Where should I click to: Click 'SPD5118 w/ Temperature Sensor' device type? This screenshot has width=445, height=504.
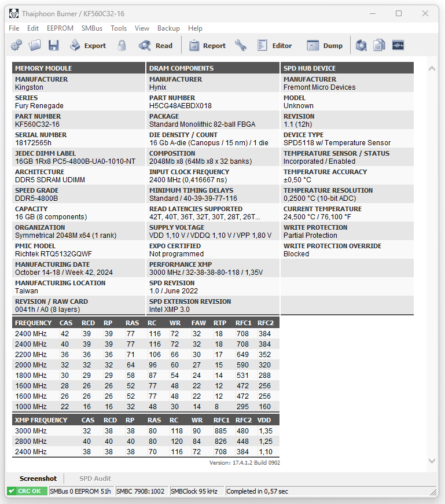coord(337,143)
